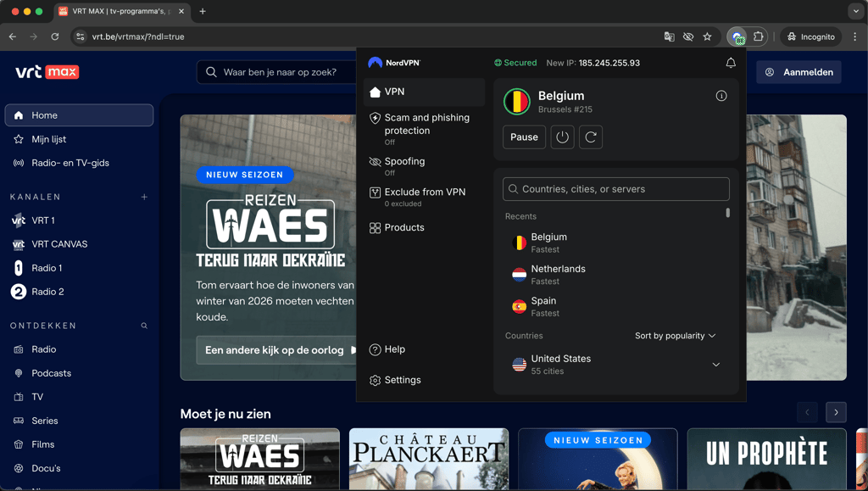Open the tab search dropdown arrow
The height and width of the screenshot is (491, 868).
tap(856, 11)
